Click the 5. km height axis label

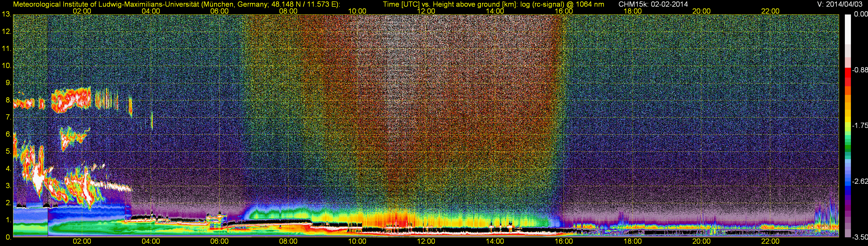pyautogui.click(x=8, y=151)
